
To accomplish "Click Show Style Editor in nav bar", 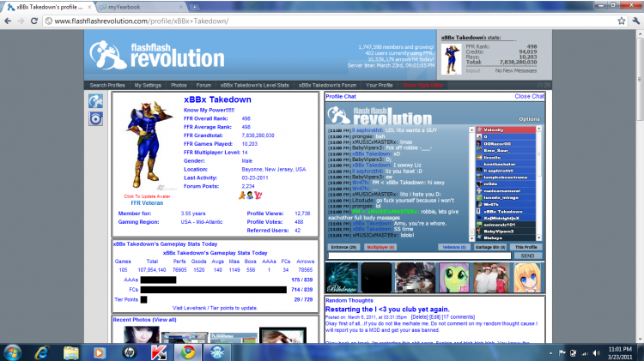I will 423,86.
